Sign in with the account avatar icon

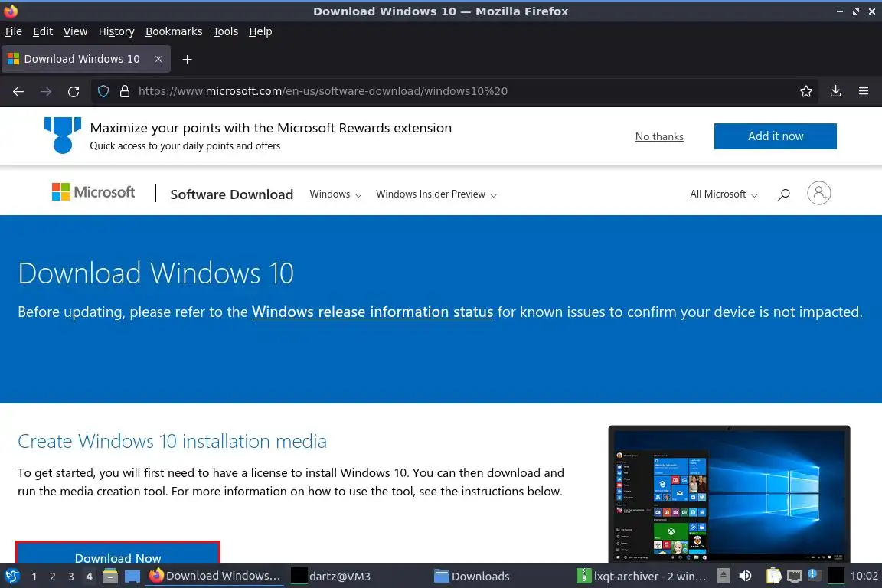(x=819, y=193)
